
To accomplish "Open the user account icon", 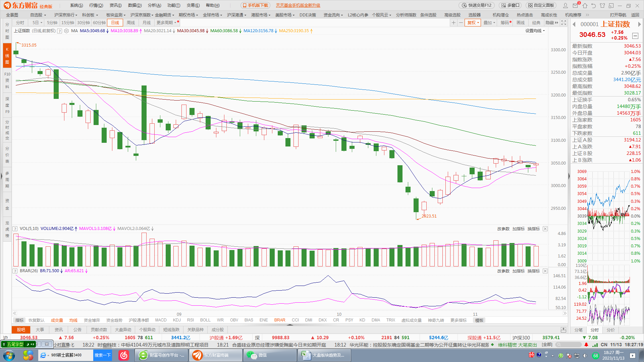I will pyautogui.click(x=566, y=5).
